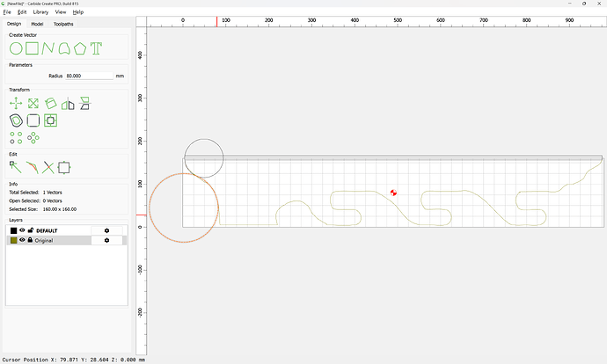This screenshot has height=364, width=607.
Task: Click the Radius input field
Action: coord(88,76)
